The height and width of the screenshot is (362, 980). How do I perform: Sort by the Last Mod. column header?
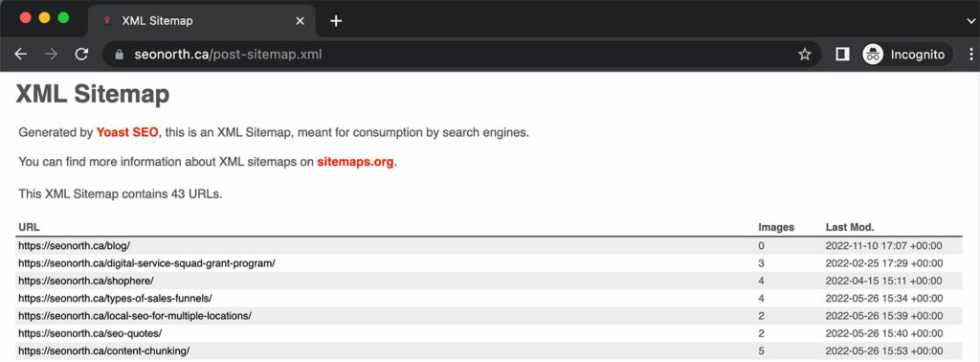point(850,227)
